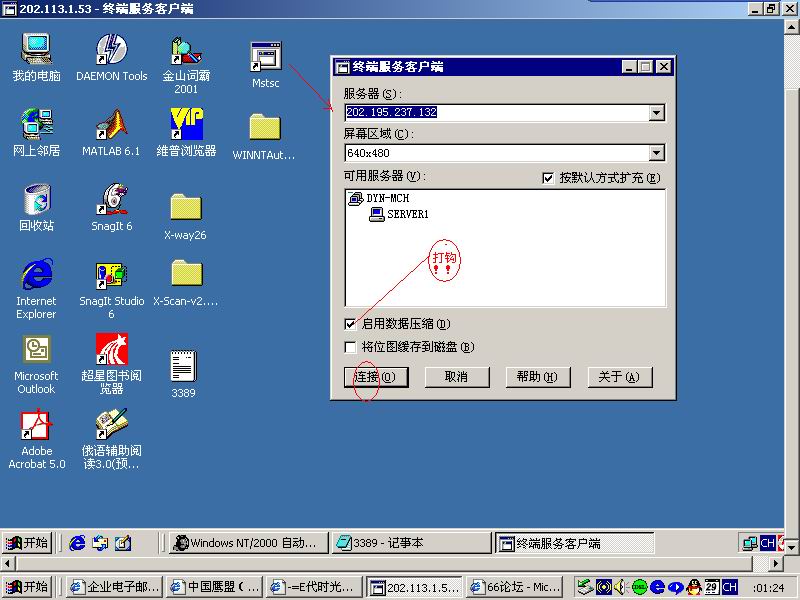Screen dimensions: 800x600
Task: Launch MATLAB 6.1 from desktop
Action: [x=111, y=125]
